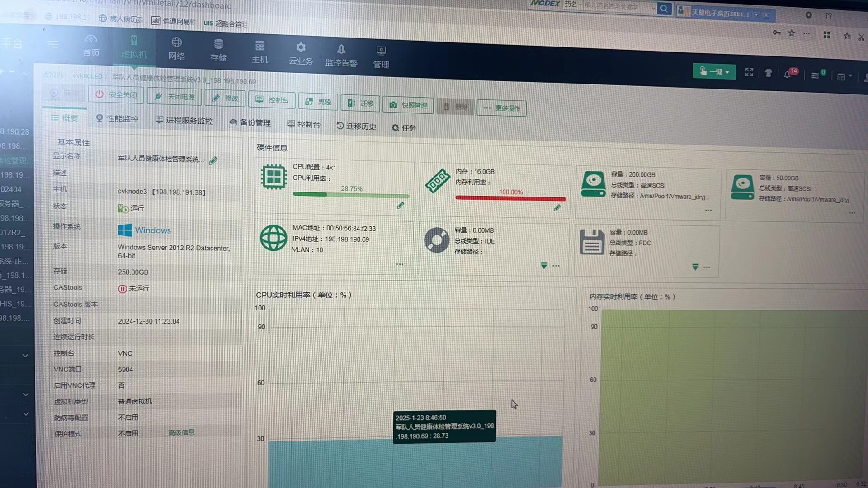Open the hamburger menu icon
Viewport: 868px width, 488px height.
(53, 44)
